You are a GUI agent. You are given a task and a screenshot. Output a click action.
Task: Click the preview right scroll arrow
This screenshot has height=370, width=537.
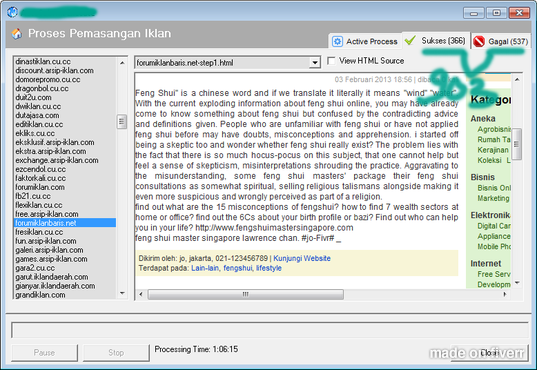(x=505, y=294)
